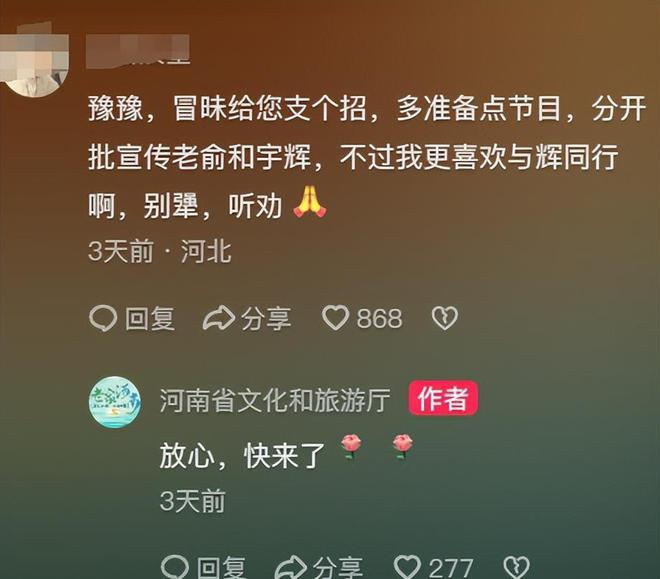Tap the share arrow icon under the author's reply

pyautogui.click(x=291, y=567)
